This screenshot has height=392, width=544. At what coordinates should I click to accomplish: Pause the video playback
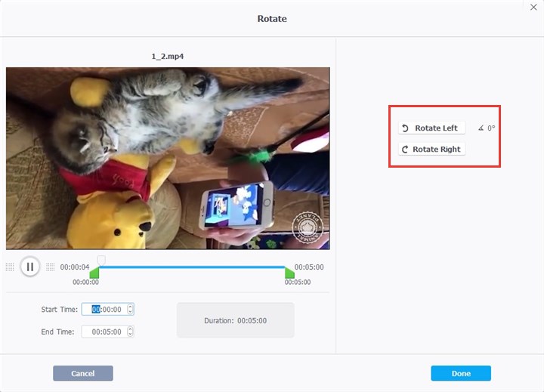coord(29,267)
